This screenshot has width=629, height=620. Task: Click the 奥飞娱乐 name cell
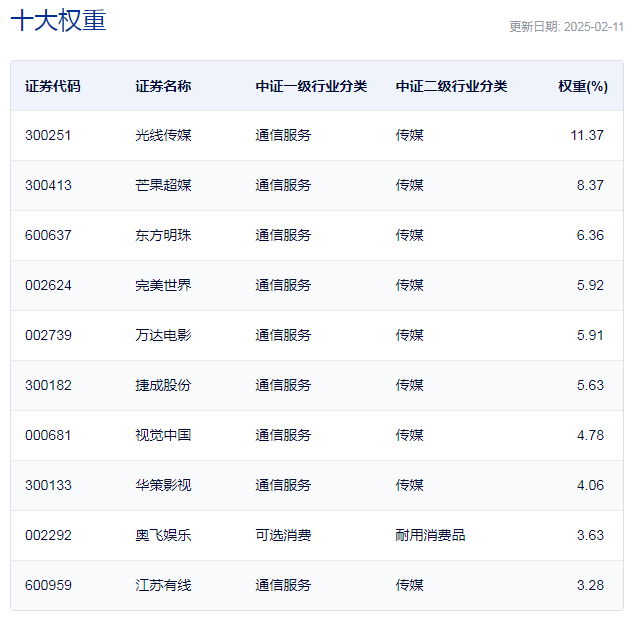point(163,535)
